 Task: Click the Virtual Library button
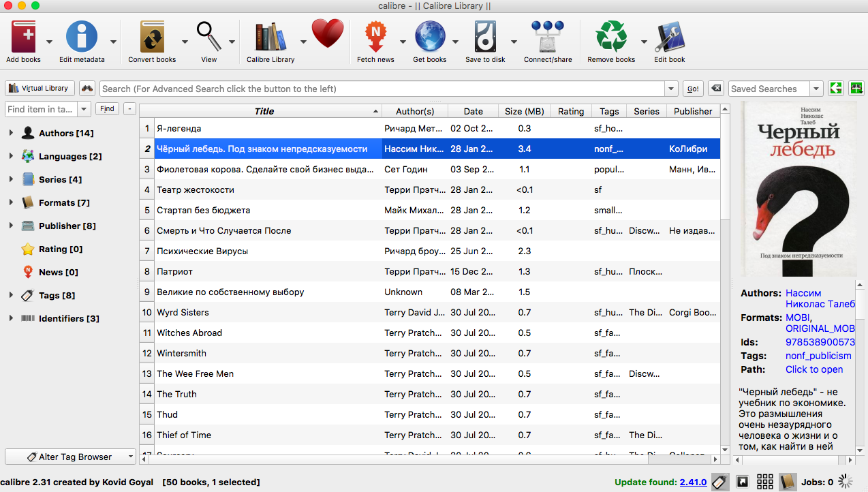[x=40, y=88]
